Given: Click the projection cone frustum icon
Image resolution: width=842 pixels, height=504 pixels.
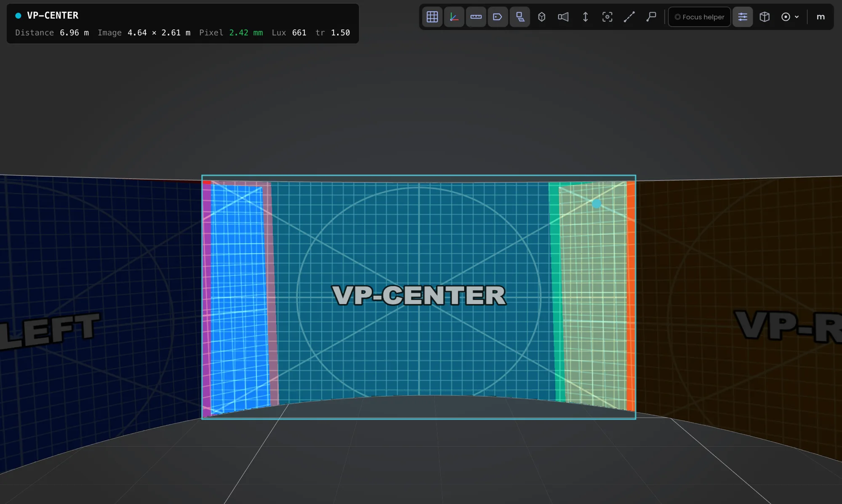Looking at the screenshot, I should (563, 17).
